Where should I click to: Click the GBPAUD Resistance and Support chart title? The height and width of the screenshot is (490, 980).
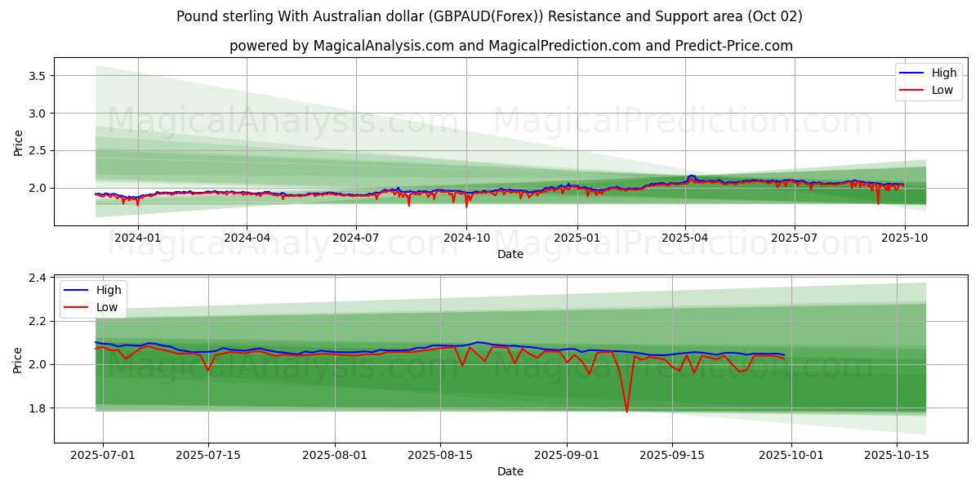[489, 16]
